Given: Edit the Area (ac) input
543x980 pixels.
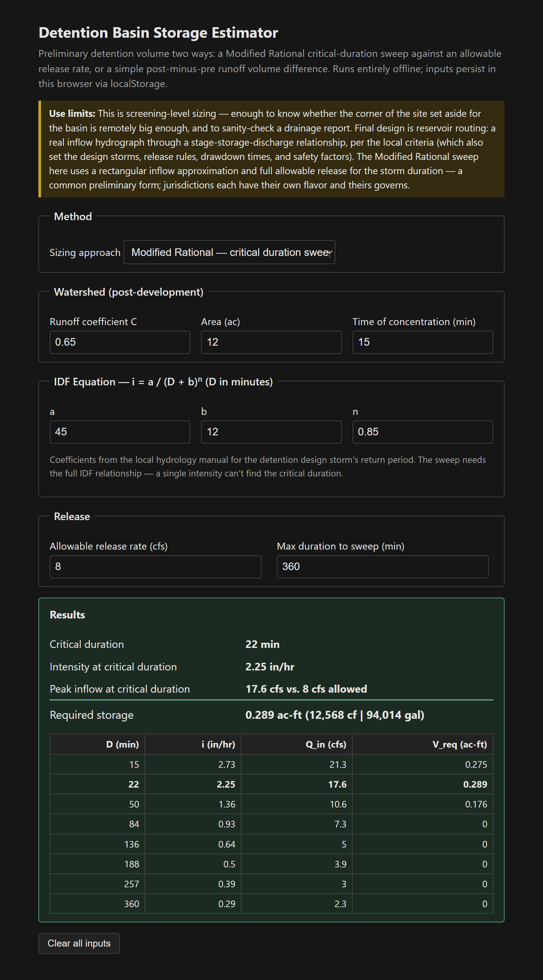Looking at the screenshot, I should [x=271, y=342].
